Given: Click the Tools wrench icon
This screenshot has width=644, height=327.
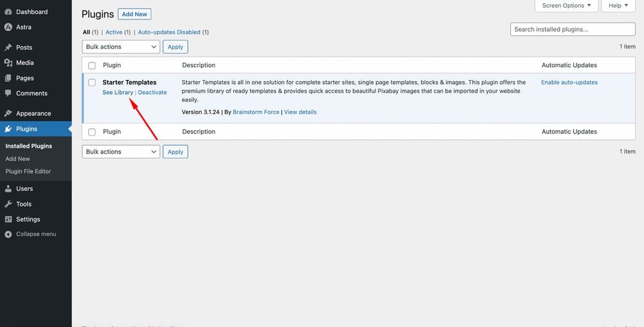Looking at the screenshot, I should (8, 204).
